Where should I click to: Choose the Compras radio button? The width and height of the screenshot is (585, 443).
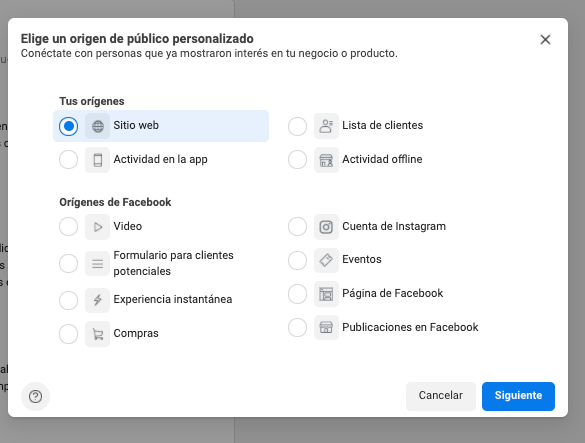click(69, 334)
